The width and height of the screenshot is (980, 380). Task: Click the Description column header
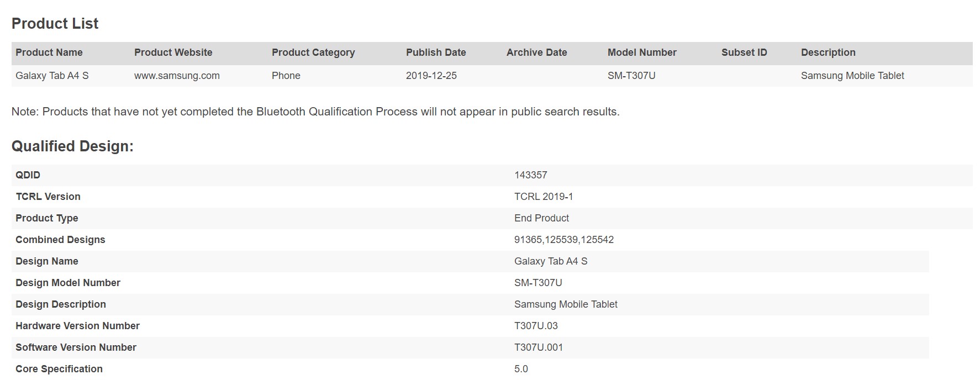[x=828, y=52]
